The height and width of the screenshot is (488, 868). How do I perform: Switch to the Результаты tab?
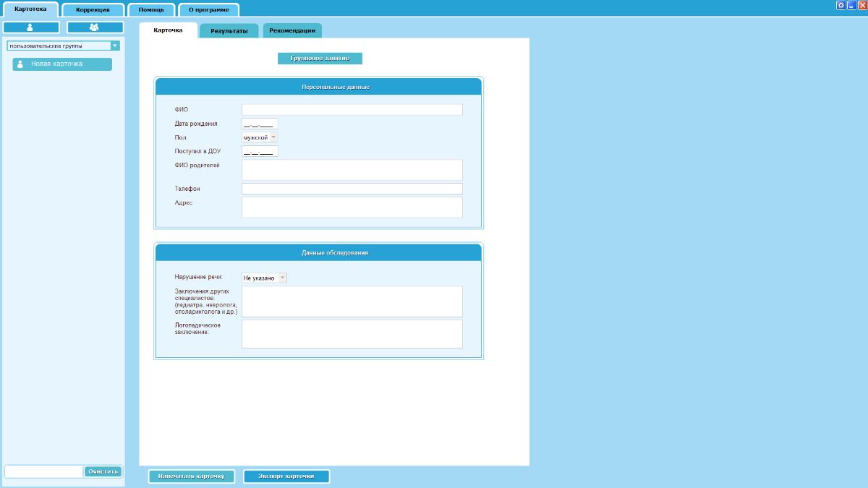coord(229,31)
